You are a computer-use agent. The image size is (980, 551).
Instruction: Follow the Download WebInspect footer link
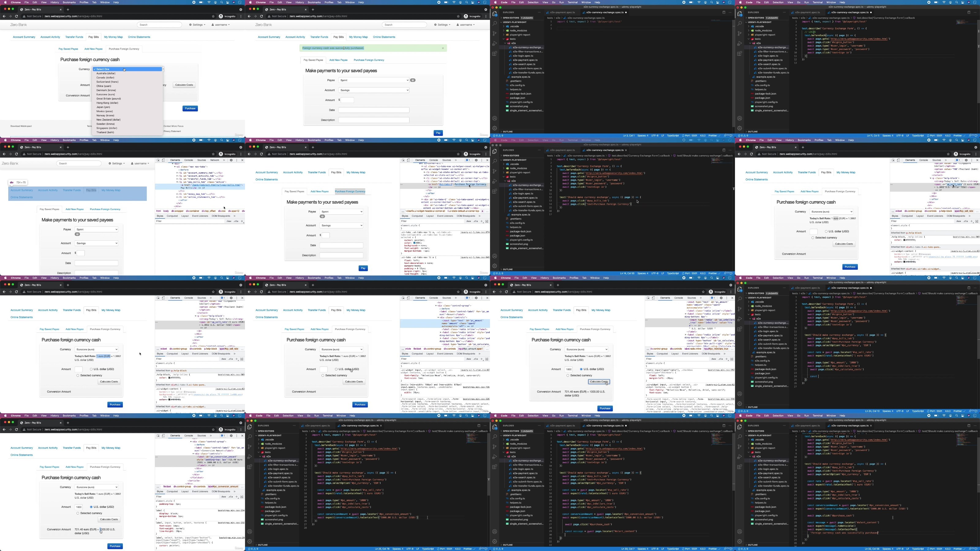coord(21,126)
